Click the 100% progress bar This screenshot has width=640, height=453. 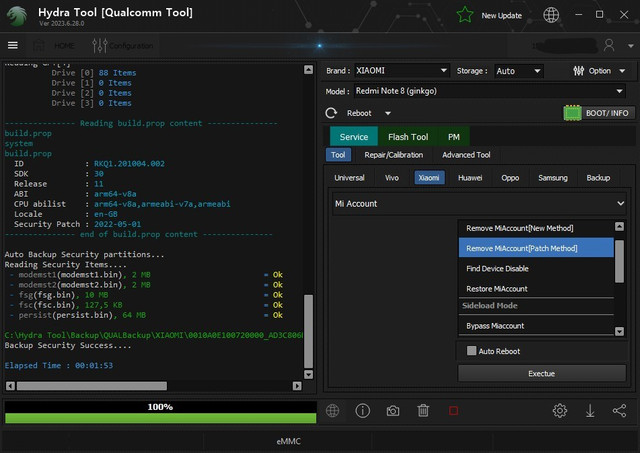click(x=160, y=412)
